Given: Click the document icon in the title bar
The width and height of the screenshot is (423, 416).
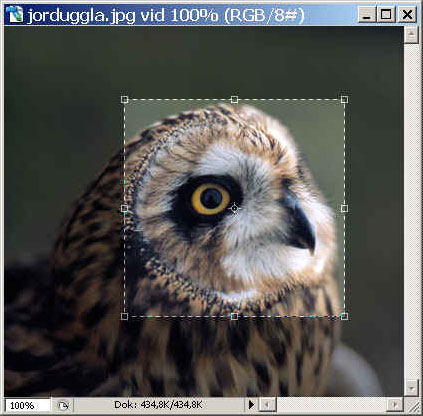Looking at the screenshot, I should (x=15, y=15).
